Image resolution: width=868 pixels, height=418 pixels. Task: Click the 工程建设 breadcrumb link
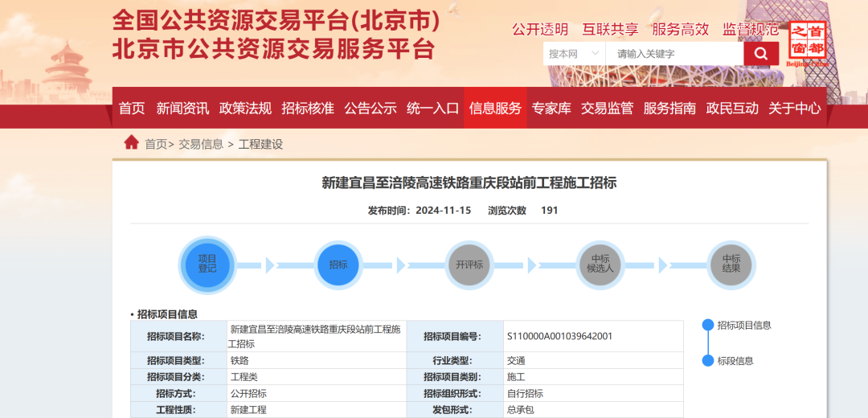(x=260, y=145)
